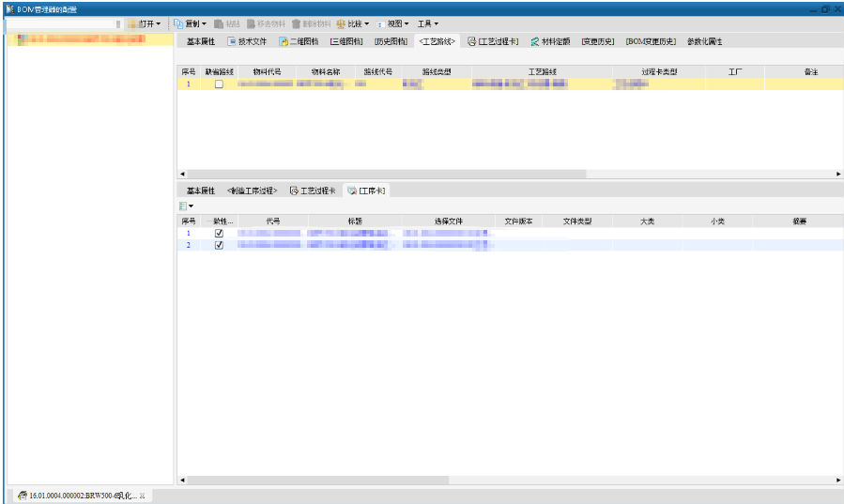Expand the 视图 dropdown menu
Image resolution: width=844 pixels, height=504 pixels.
399,23
